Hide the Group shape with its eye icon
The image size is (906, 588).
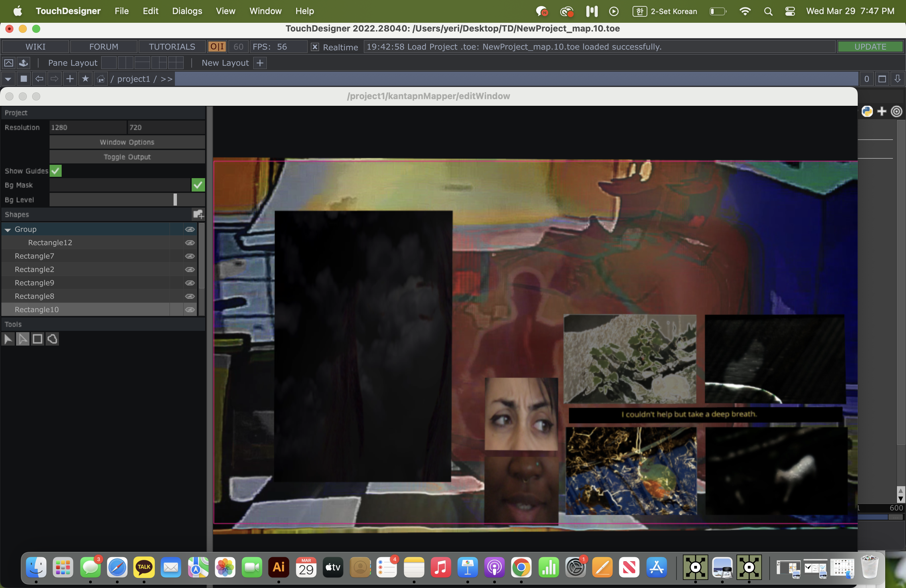point(190,229)
